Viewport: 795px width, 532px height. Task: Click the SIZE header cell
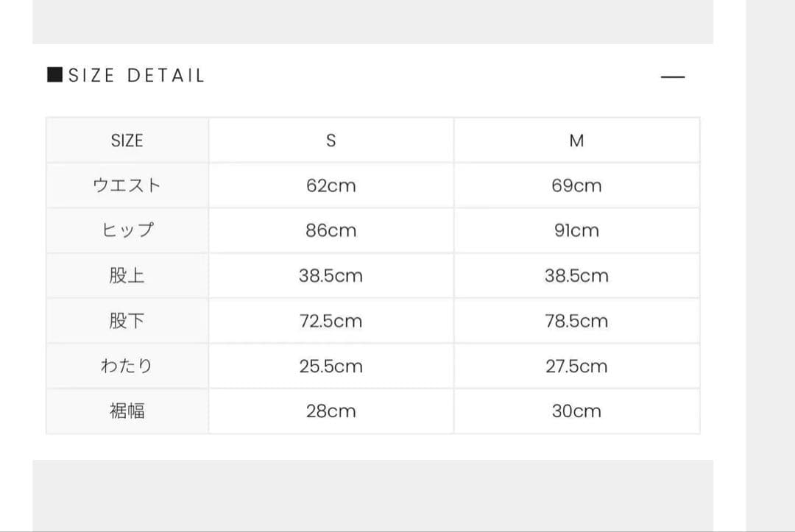(x=127, y=141)
